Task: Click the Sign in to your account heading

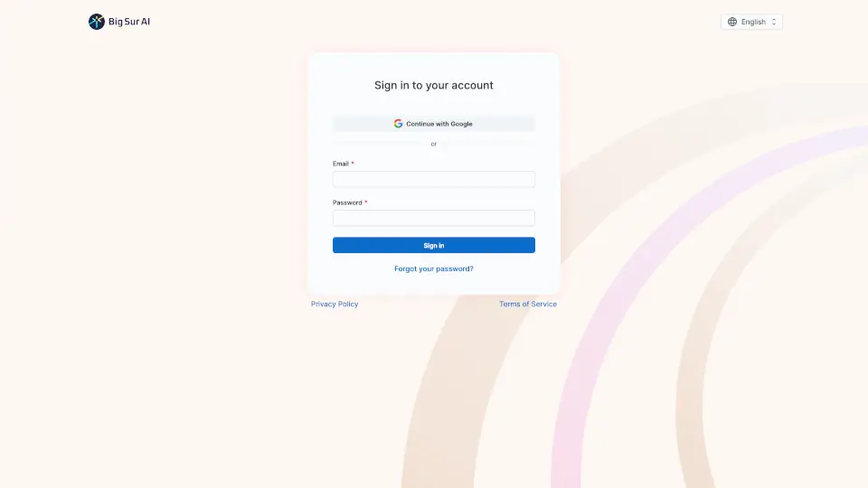Action: 433,85
